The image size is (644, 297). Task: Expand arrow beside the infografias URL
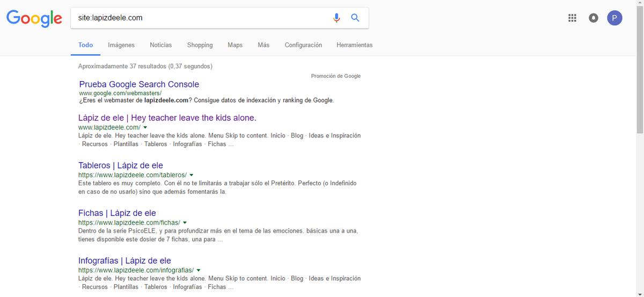[x=199, y=270]
